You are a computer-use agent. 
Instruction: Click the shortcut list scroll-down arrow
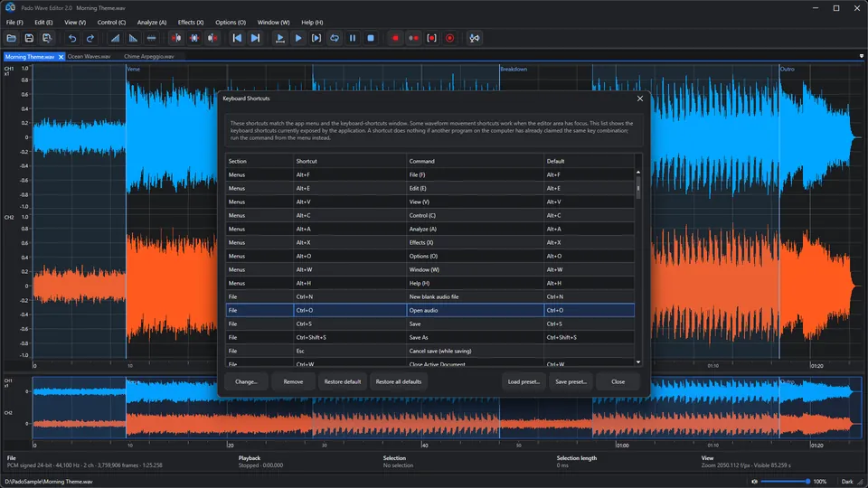pyautogui.click(x=638, y=362)
